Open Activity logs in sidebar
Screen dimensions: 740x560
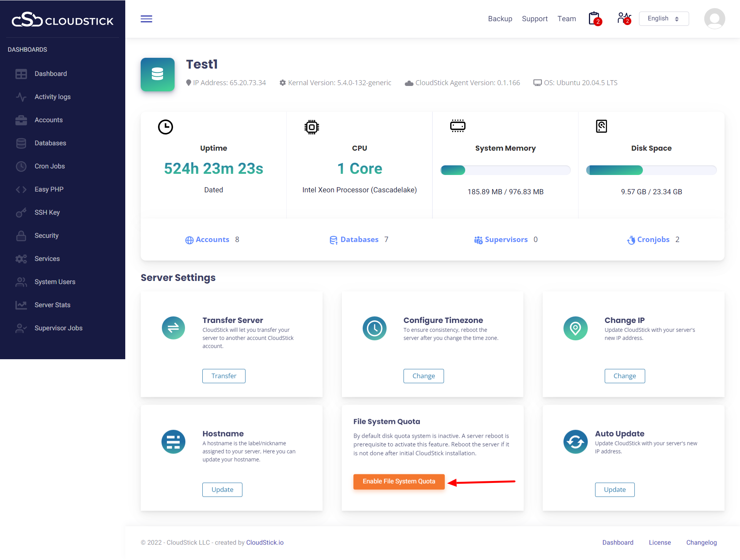click(52, 97)
